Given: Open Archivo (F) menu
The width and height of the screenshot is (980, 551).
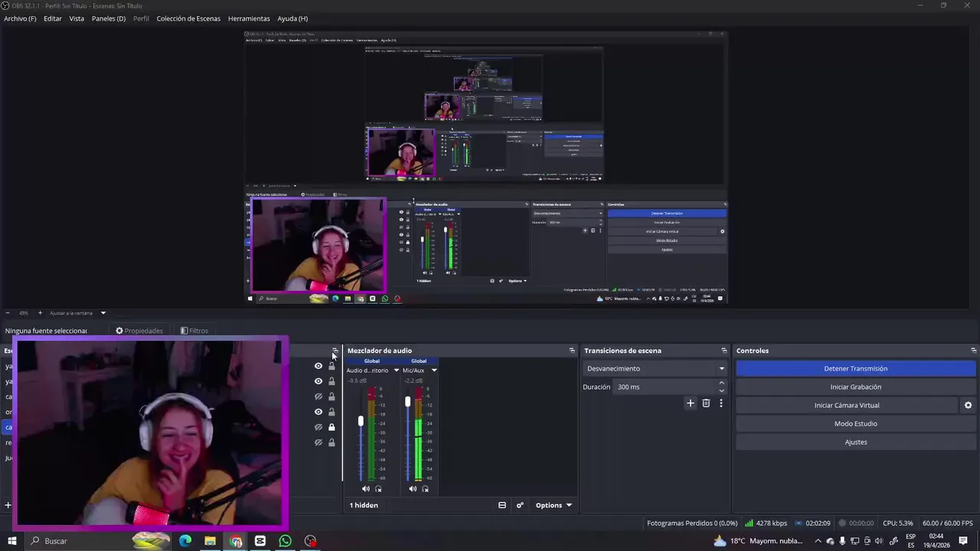Looking at the screenshot, I should point(20,18).
